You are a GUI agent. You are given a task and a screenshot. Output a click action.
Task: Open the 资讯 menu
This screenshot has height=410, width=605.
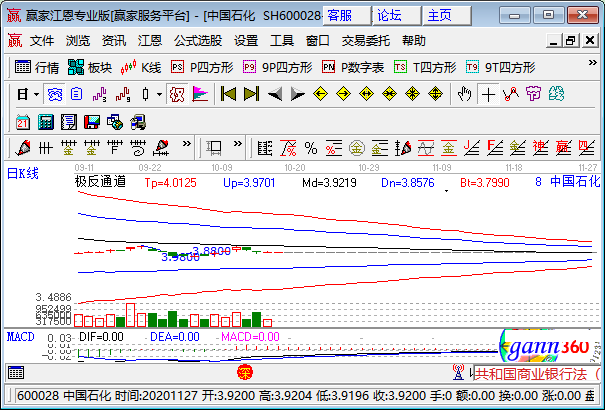tap(114, 40)
